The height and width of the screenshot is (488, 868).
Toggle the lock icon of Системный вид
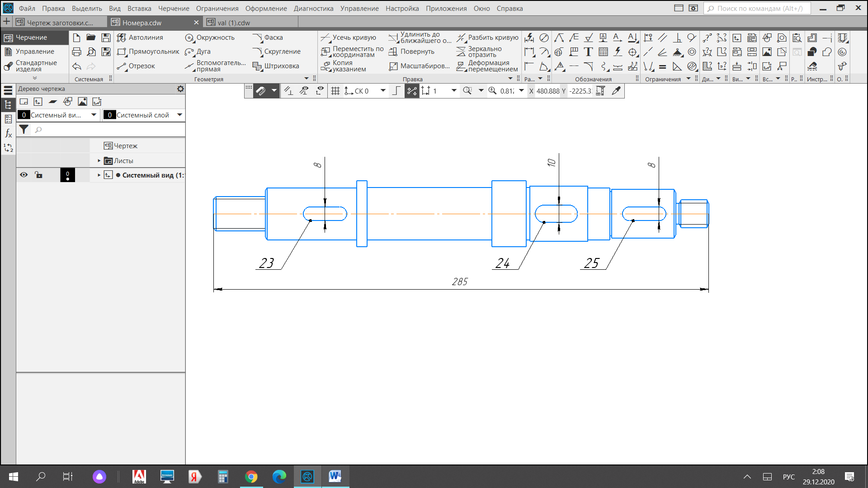click(x=39, y=175)
